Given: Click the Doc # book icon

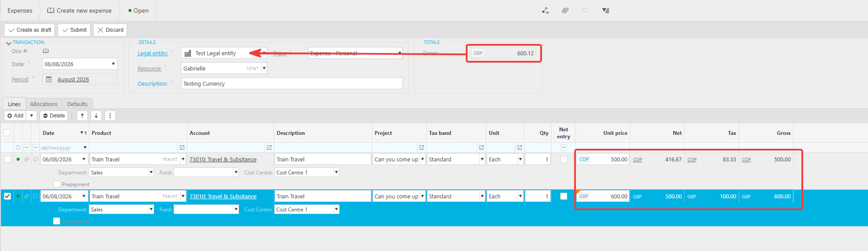Looking at the screenshot, I should tap(46, 51).
